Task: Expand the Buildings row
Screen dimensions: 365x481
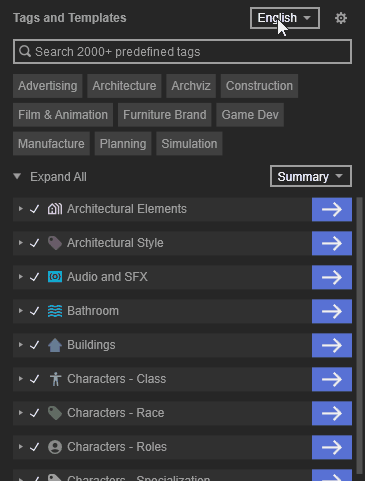Action: [x=21, y=345]
